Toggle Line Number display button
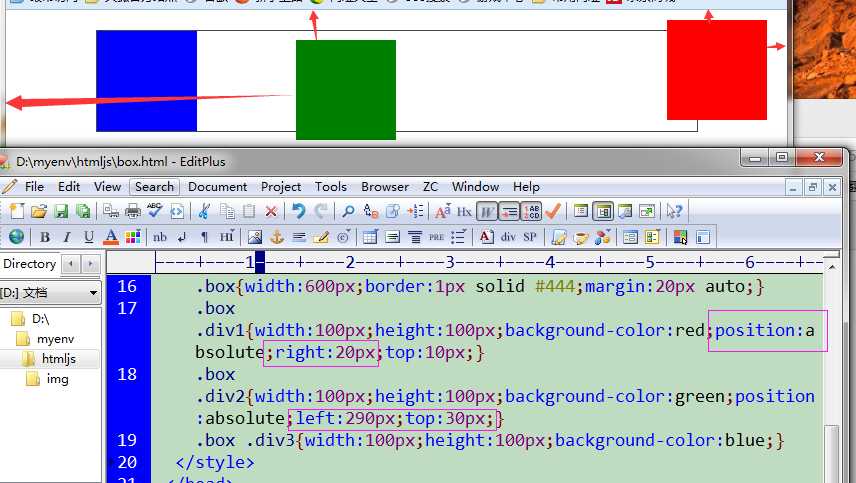856x483 pixels. pyautogui.click(x=531, y=211)
